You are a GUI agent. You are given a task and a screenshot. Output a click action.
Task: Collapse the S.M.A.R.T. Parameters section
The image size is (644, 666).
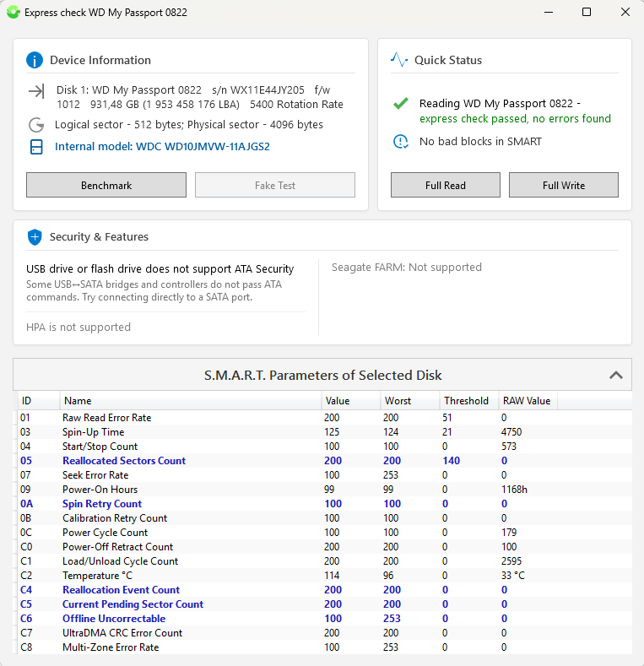pos(616,375)
